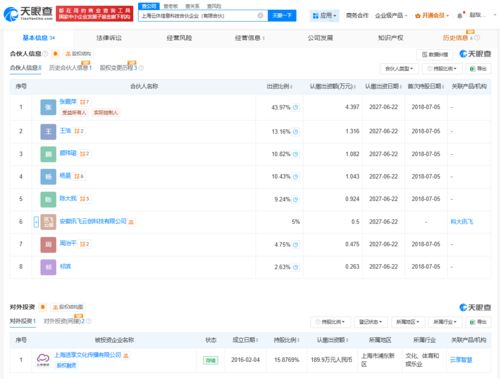This screenshot has height=379, width=500.
Task: Sort investments by 成立日期 column header
Action: (x=245, y=340)
